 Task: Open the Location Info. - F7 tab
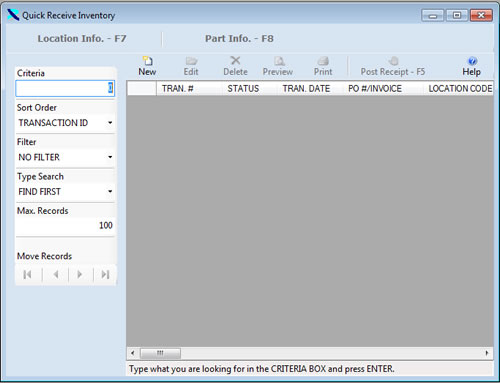click(82, 38)
